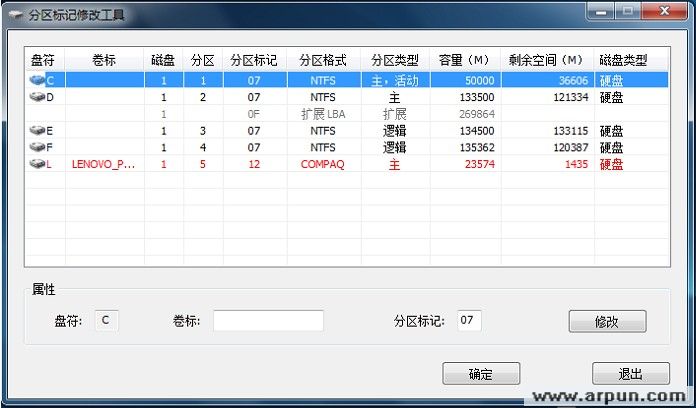Screen dimensions: 696x408
Task: Sort by the 卷标 column header
Action: click(x=105, y=60)
